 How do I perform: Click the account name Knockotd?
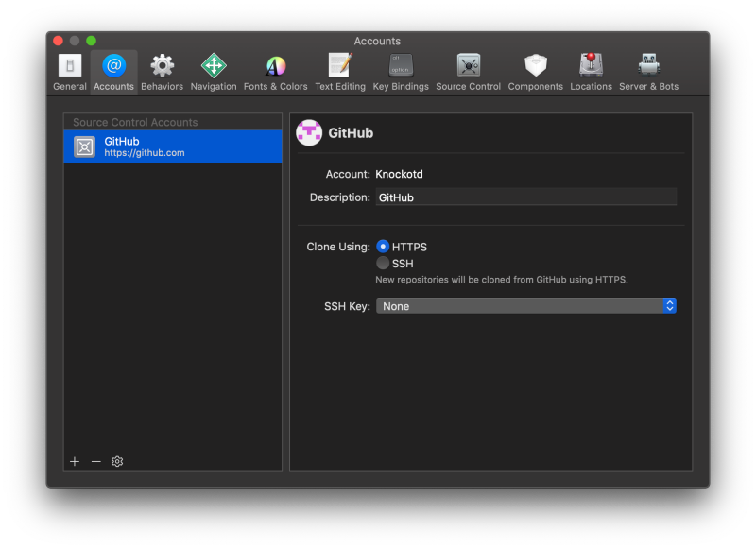click(x=399, y=174)
